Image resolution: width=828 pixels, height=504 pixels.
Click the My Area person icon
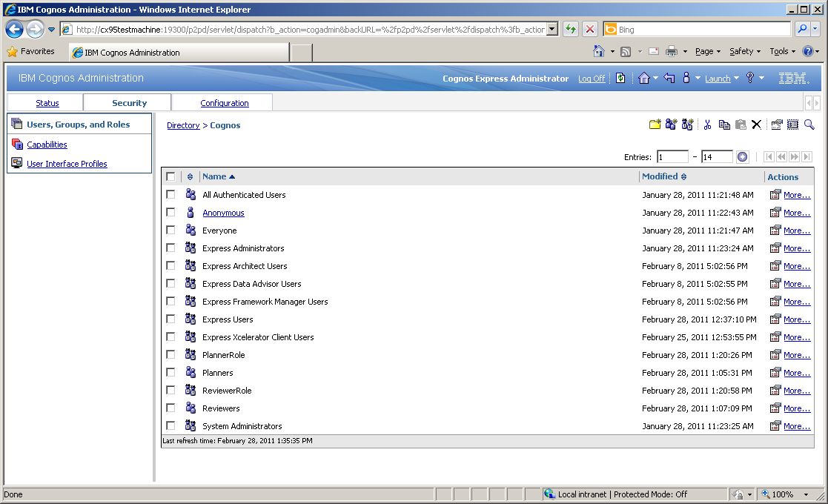[686, 78]
